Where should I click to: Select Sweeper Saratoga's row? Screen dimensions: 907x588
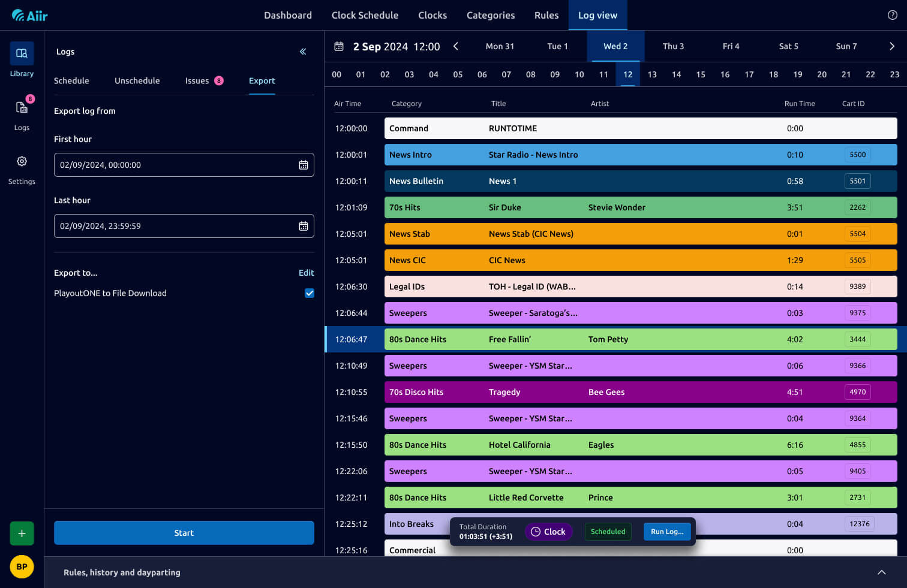[641, 313]
